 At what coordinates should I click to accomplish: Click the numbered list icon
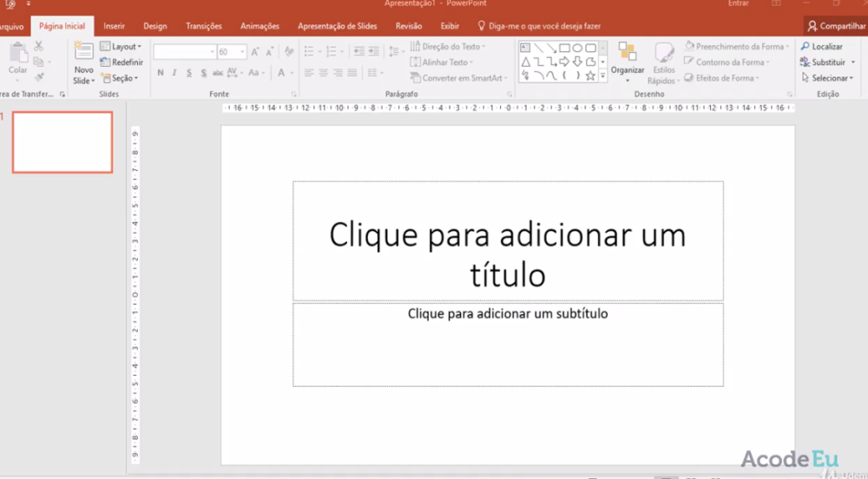pos(331,52)
